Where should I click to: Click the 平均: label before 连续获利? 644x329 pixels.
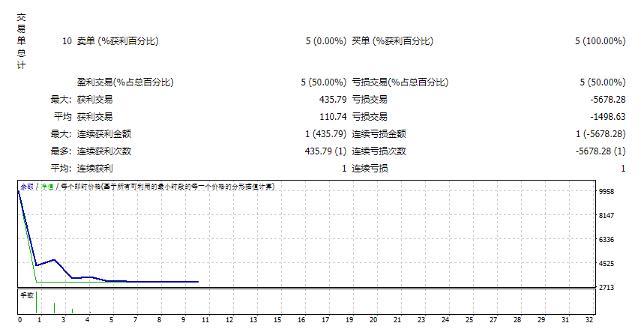coord(61,169)
